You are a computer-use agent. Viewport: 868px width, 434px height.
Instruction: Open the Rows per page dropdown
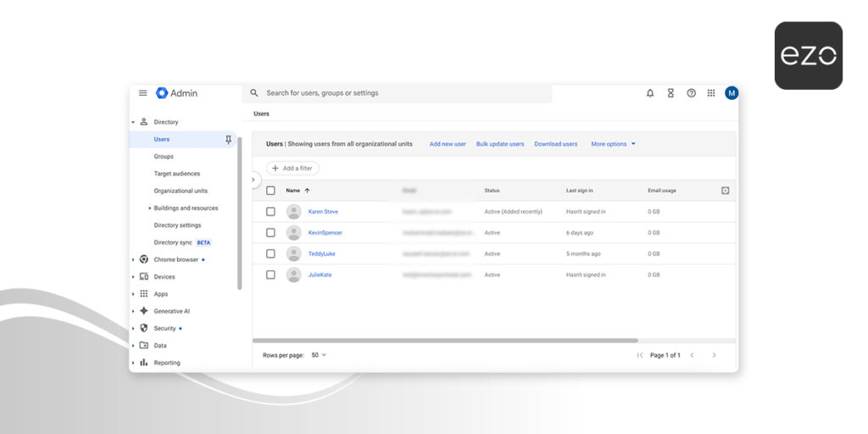click(x=319, y=355)
